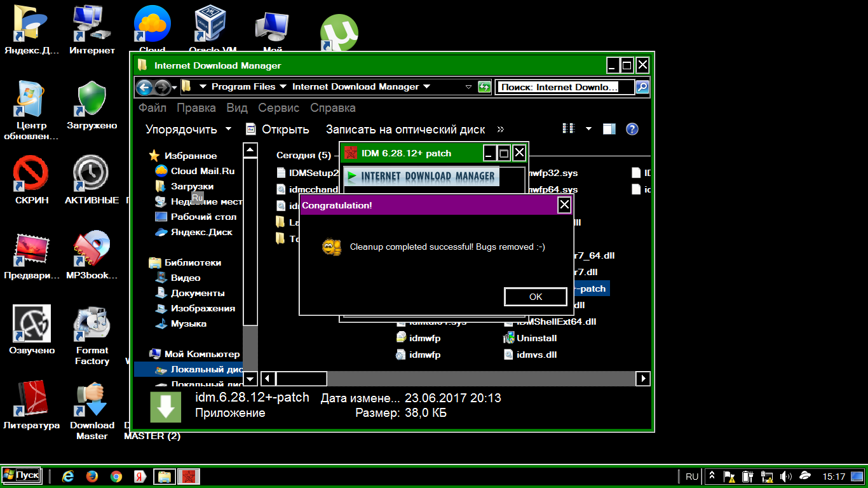868x488 pixels.
Task: Click the search field in the Explorer window
Action: (x=565, y=87)
